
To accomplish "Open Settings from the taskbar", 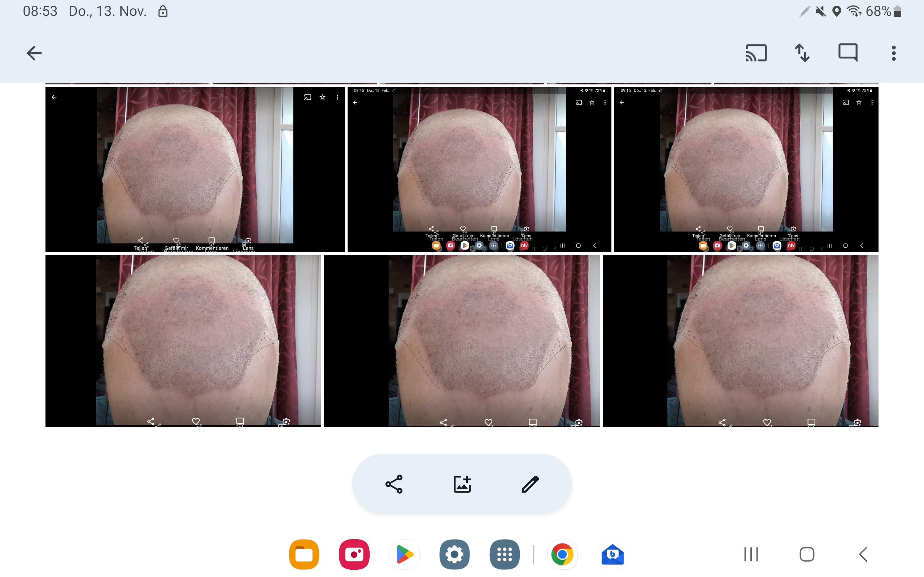I will point(455,554).
